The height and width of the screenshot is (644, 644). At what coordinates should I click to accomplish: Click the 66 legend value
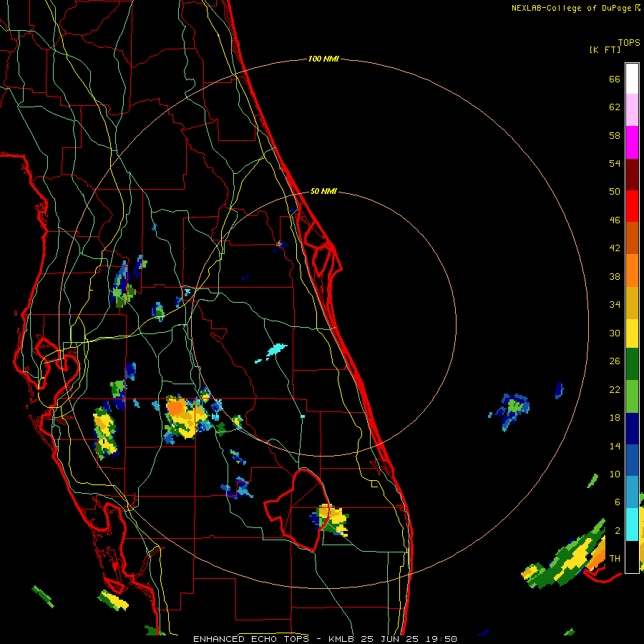pos(615,79)
